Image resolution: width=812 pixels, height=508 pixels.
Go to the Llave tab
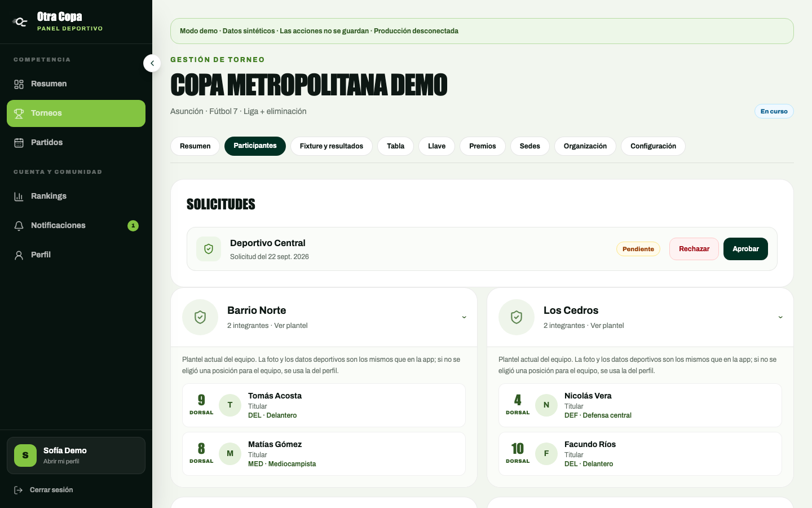pyautogui.click(x=436, y=146)
